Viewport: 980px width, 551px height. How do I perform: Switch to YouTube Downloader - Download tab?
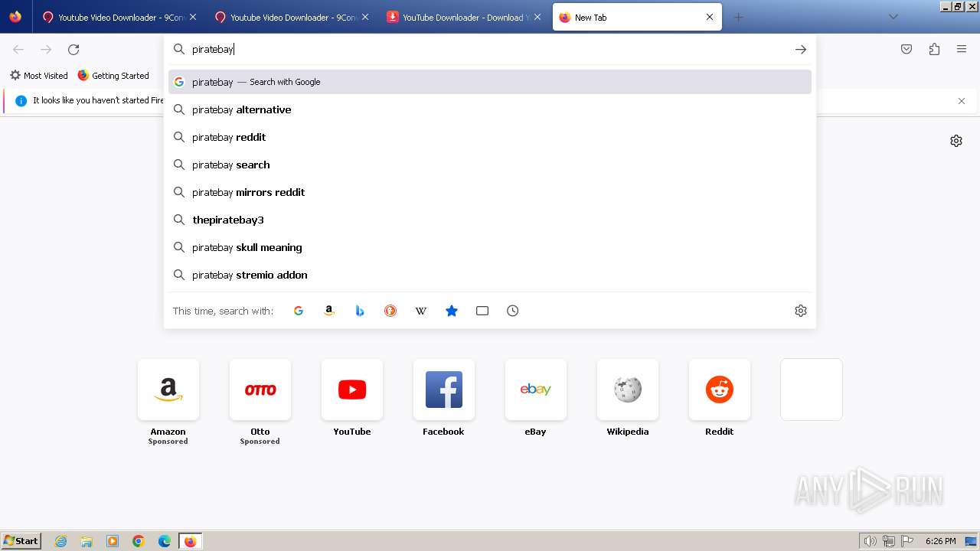(463, 17)
